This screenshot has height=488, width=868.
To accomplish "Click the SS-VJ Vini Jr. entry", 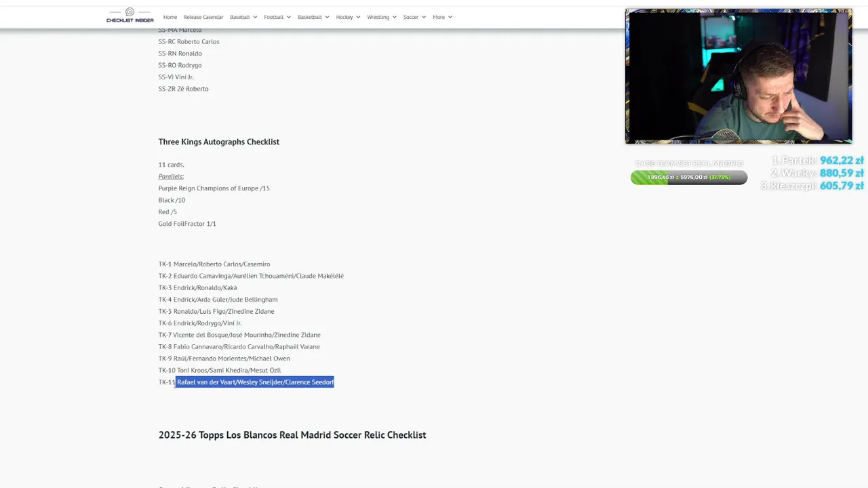I will click(x=176, y=77).
